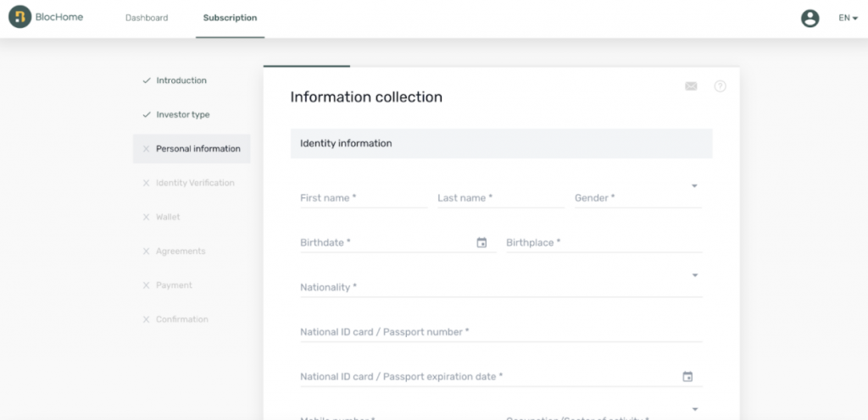Focus the National ID / Passport number field
Image resolution: width=868 pixels, height=420 pixels.
[501, 332]
